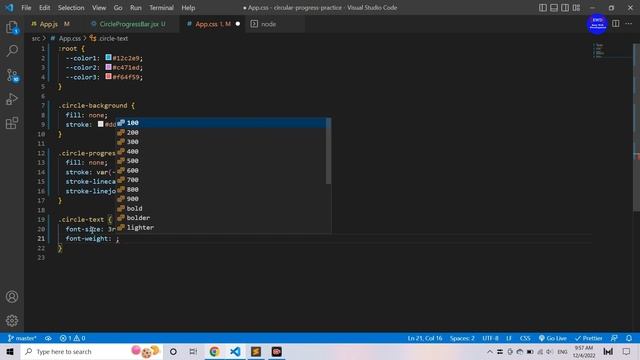Image resolution: width=640 pixels, height=360 pixels.
Task: Switch to the CircleProgressBar.jsx tab
Action: tap(129, 24)
